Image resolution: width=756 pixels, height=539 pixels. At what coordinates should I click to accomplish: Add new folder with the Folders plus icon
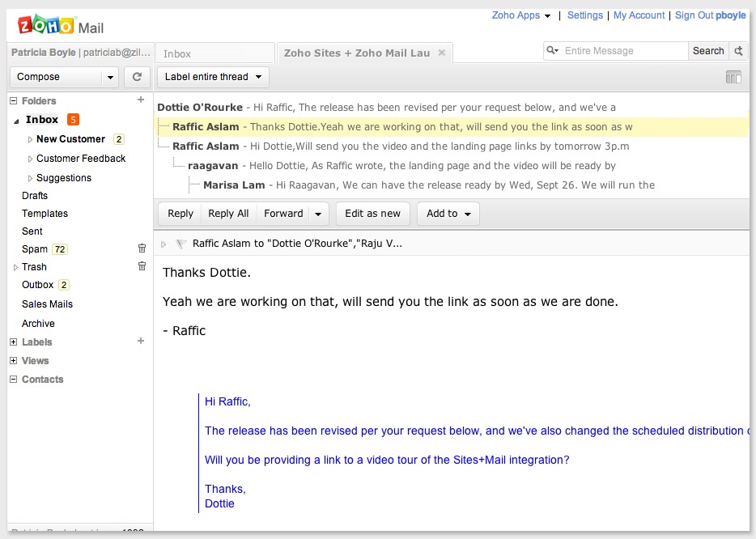click(x=141, y=100)
